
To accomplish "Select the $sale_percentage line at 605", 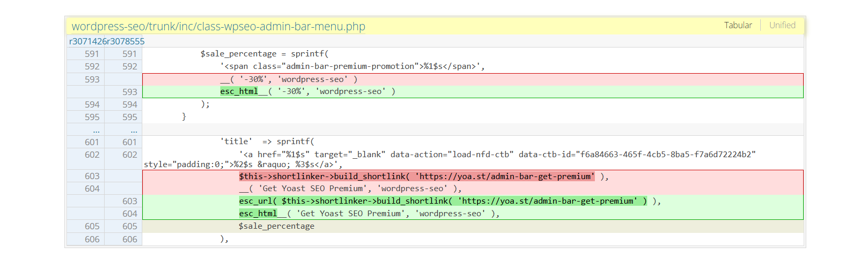I will (276, 226).
